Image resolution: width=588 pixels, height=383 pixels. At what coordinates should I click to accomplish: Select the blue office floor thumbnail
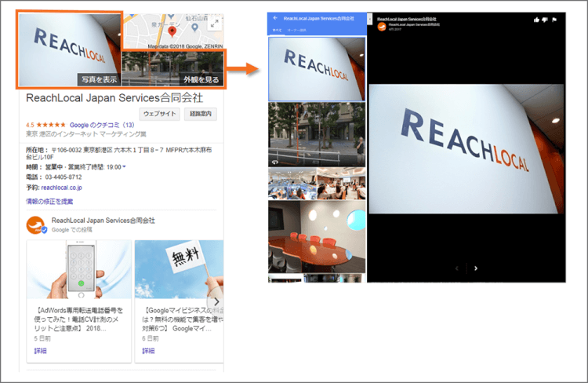pyautogui.click(x=292, y=183)
